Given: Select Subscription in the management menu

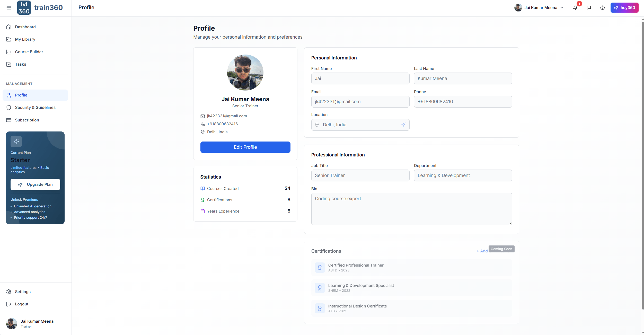Looking at the screenshot, I should click(x=27, y=120).
